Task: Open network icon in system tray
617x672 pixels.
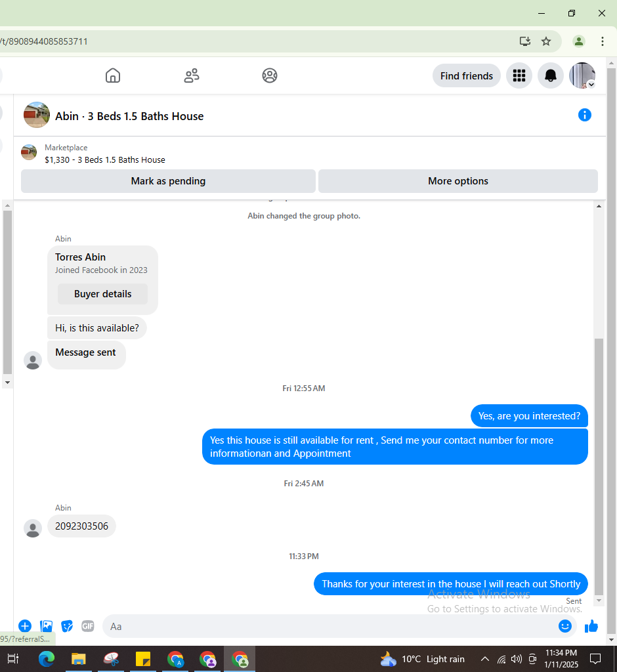Action: pyautogui.click(x=501, y=659)
